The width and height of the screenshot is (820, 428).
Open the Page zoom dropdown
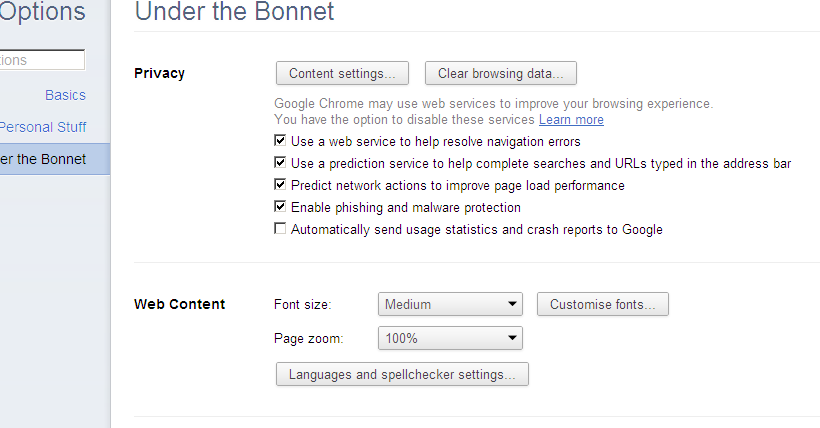coord(450,338)
